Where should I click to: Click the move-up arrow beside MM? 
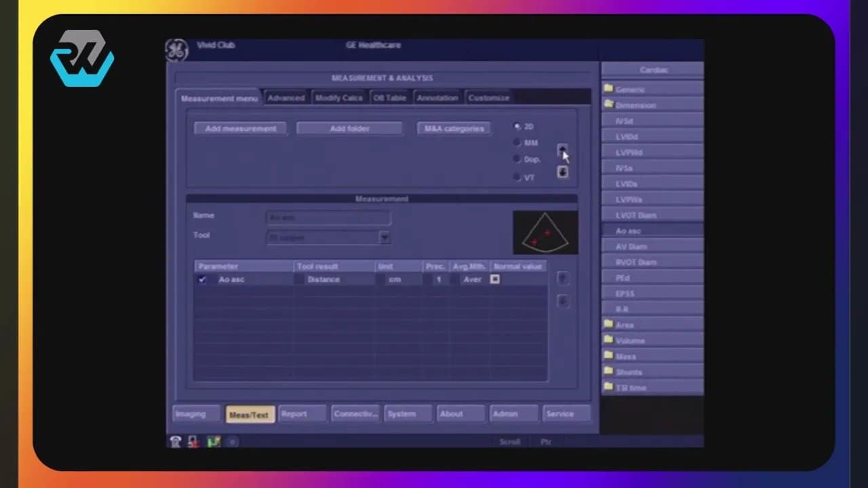[x=562, y=150]
